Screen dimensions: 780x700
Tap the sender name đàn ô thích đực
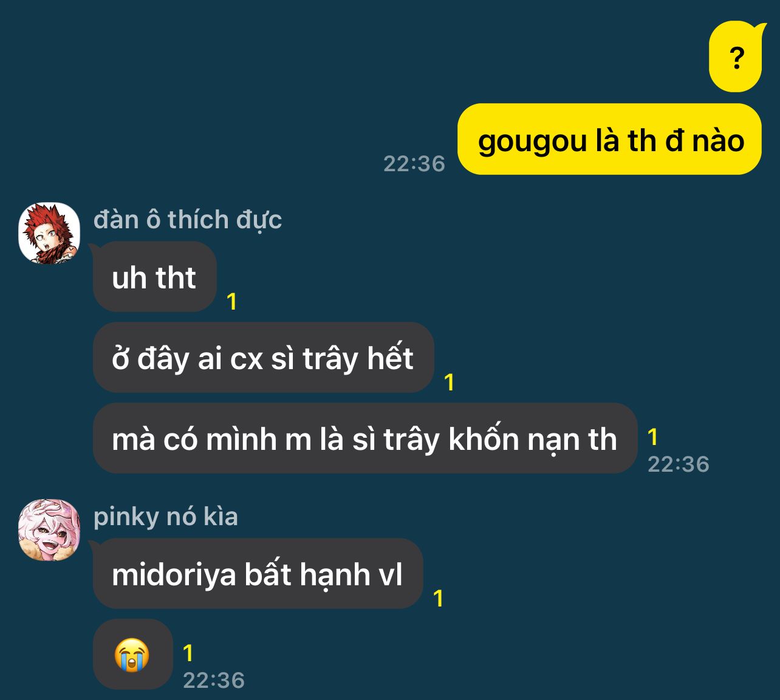pos(188,220)
